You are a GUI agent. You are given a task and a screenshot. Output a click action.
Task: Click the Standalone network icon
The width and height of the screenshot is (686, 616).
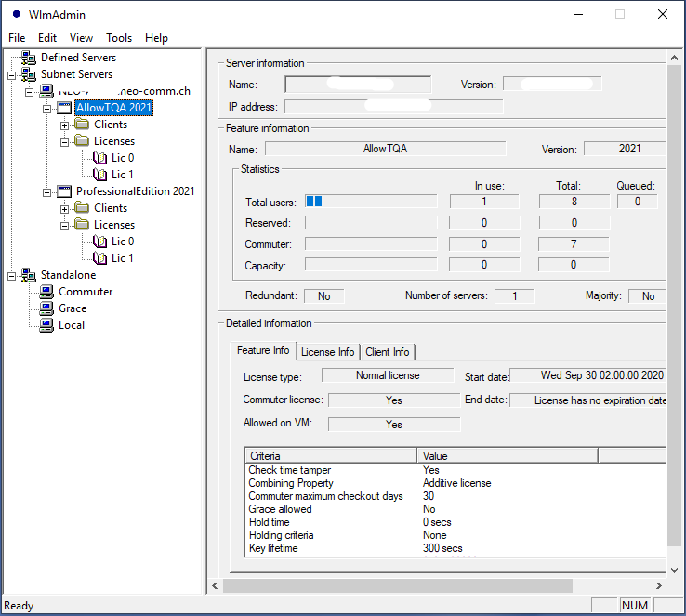29,275
